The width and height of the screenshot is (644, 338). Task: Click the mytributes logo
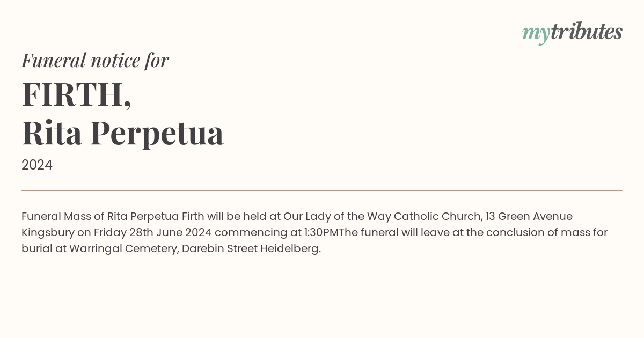(572, 32)
